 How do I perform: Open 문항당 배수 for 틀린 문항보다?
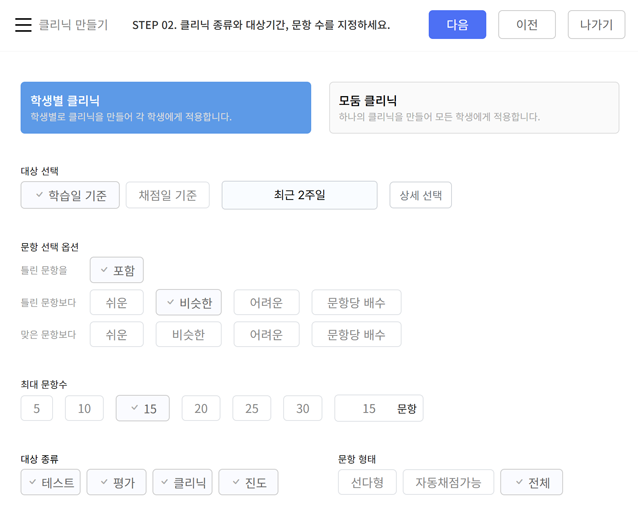coord(356,303)
